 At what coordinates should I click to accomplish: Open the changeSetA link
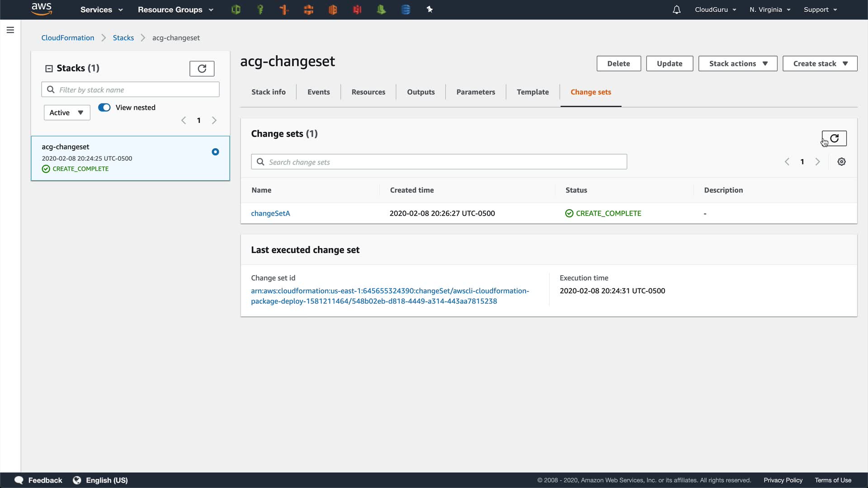coord(270,213)
